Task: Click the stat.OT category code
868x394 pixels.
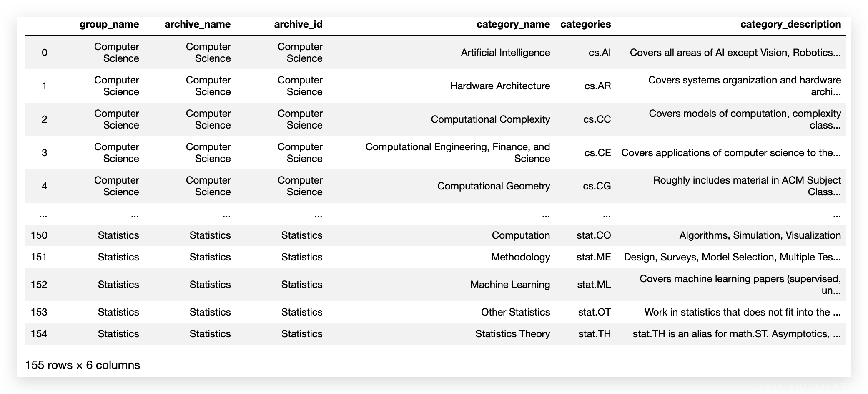Action: [x=595, y=312]
